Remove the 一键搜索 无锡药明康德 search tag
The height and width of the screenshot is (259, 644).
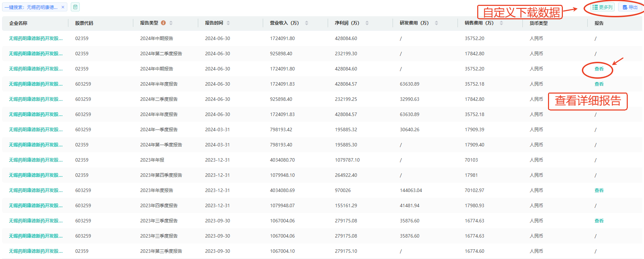(x=63, y=7)
